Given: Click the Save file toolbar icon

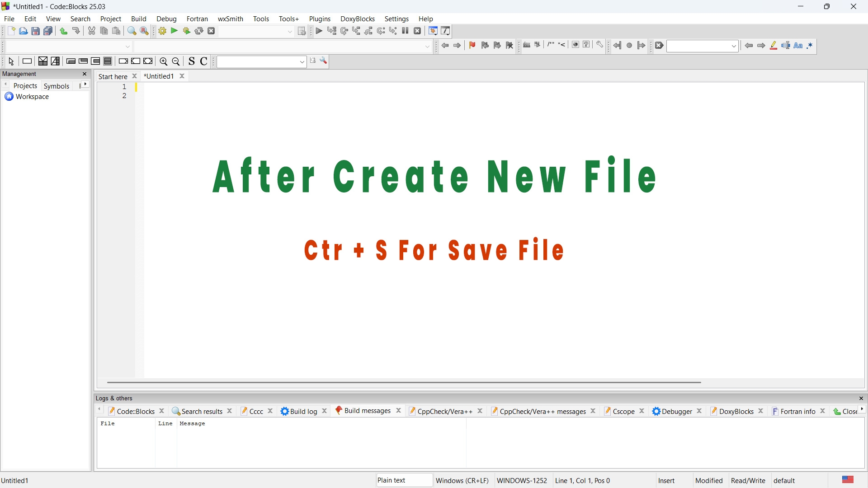Looking at the screenshot, I should tap(35, 31).
